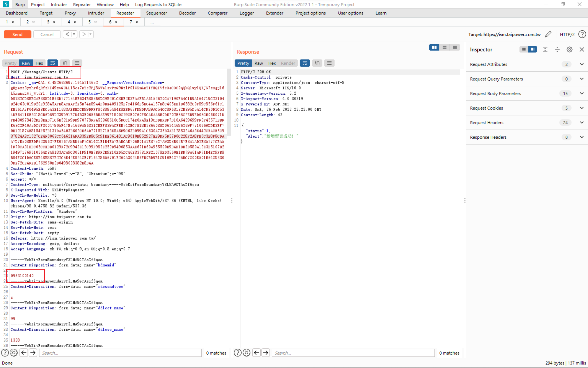Open the Extender tab
588x368 pixels.
point(275,13)
